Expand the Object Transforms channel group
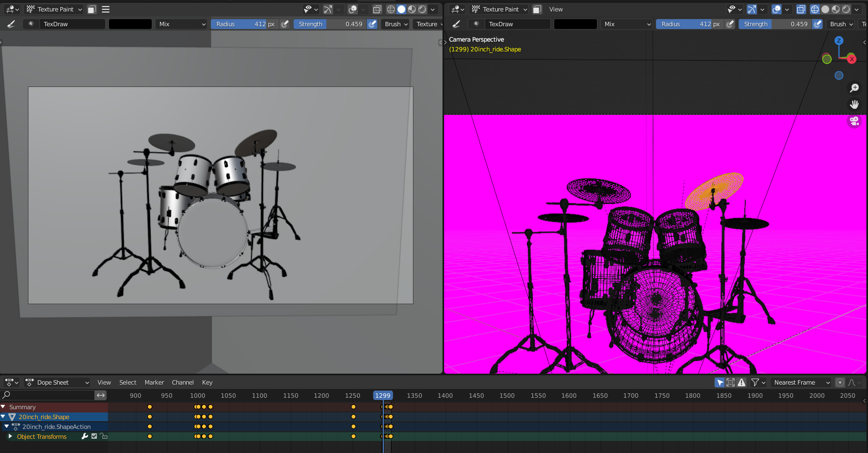The width and height of the screenshot is (868, 453). pyautogui.click(x=10, y=437)
